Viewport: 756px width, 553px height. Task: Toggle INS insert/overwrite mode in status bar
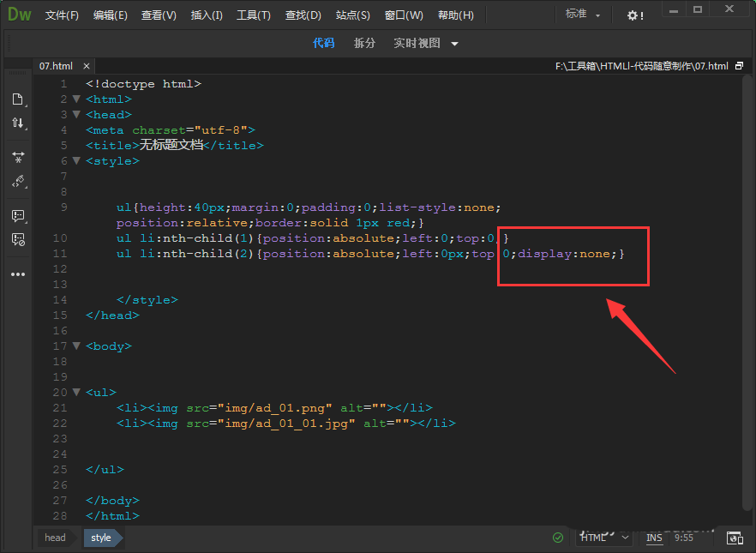[x=654, y=538]
